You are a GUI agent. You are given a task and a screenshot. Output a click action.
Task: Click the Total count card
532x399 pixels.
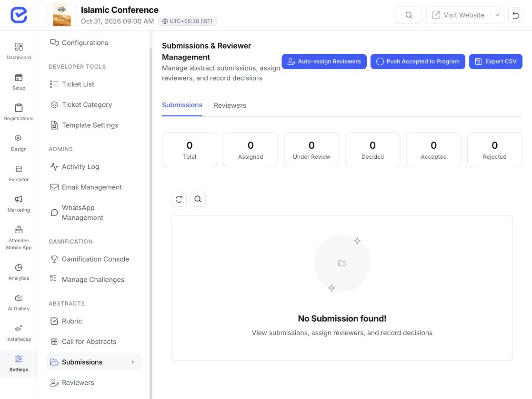pyautogui.click(x=190, y=150)
